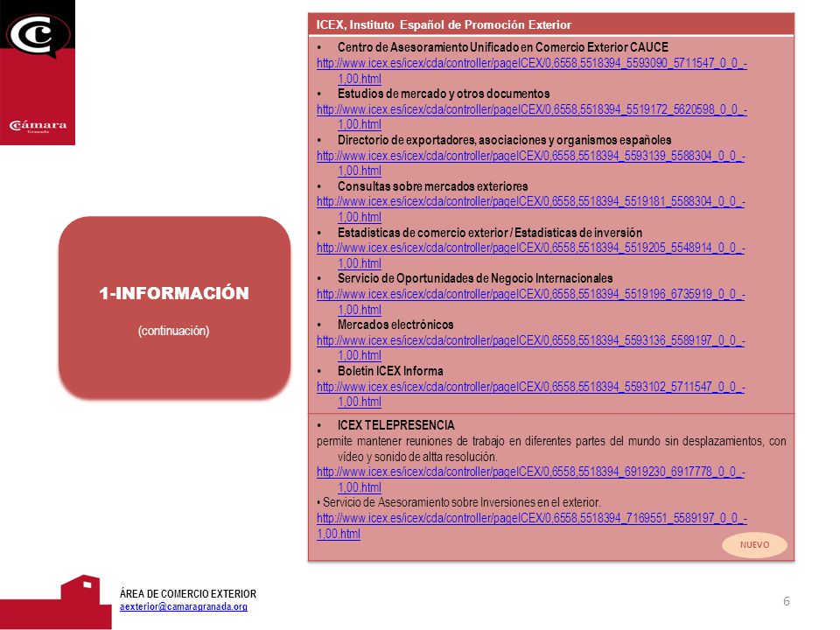Screen dimensions: 840x630
Task: Click the NUEVO oval badge
Action: 754,545
